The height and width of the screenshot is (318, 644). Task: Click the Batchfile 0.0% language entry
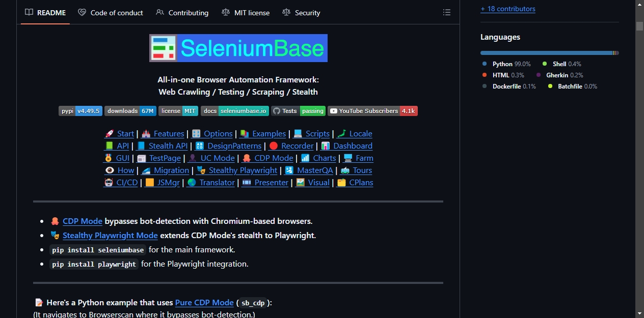(x=573, y=86)
